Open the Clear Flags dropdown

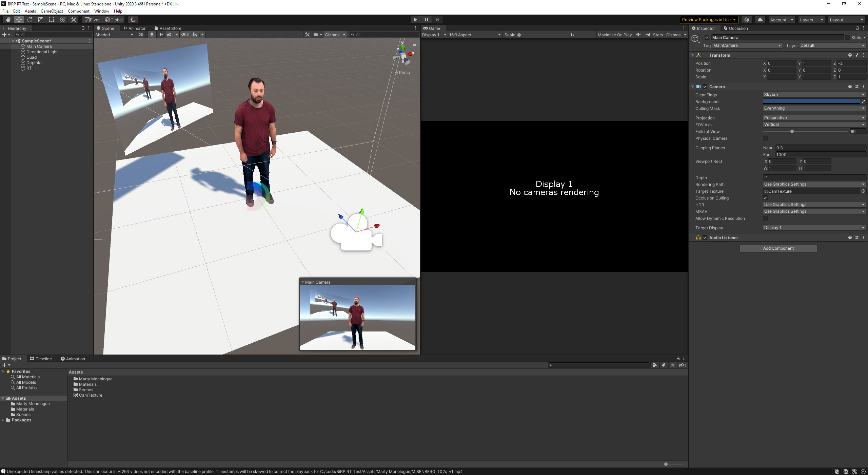814,95
